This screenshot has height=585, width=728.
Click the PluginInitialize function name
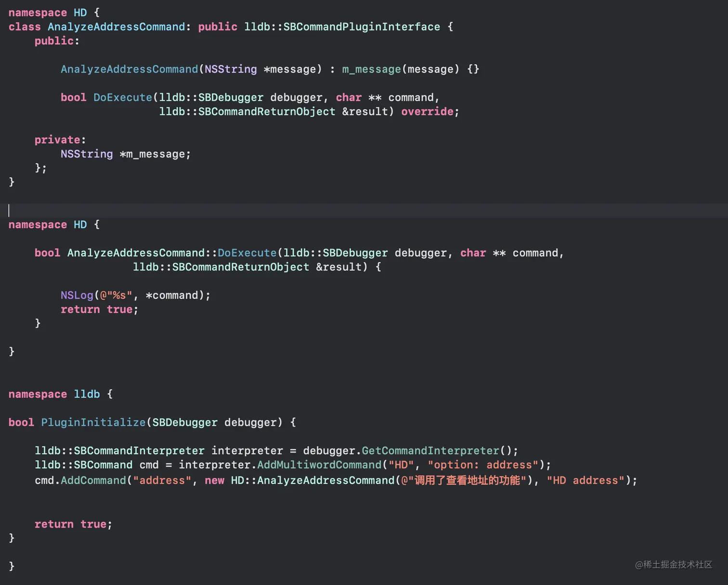coord(93,423)
